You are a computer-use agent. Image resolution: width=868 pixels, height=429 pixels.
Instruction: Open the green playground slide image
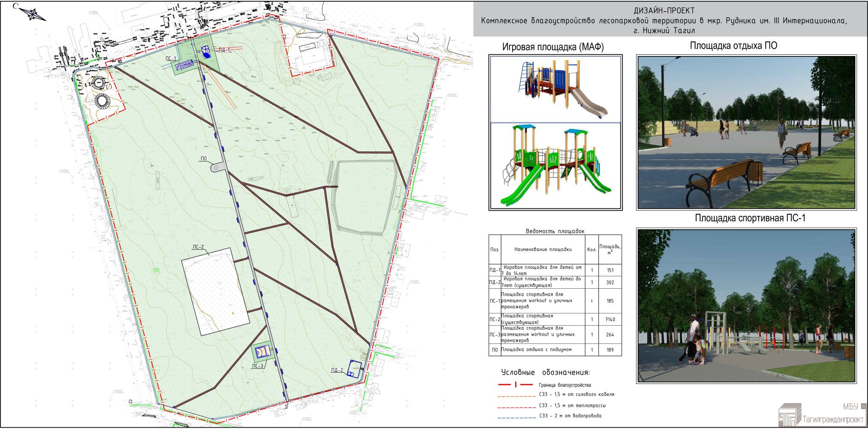tap(556, 165)
